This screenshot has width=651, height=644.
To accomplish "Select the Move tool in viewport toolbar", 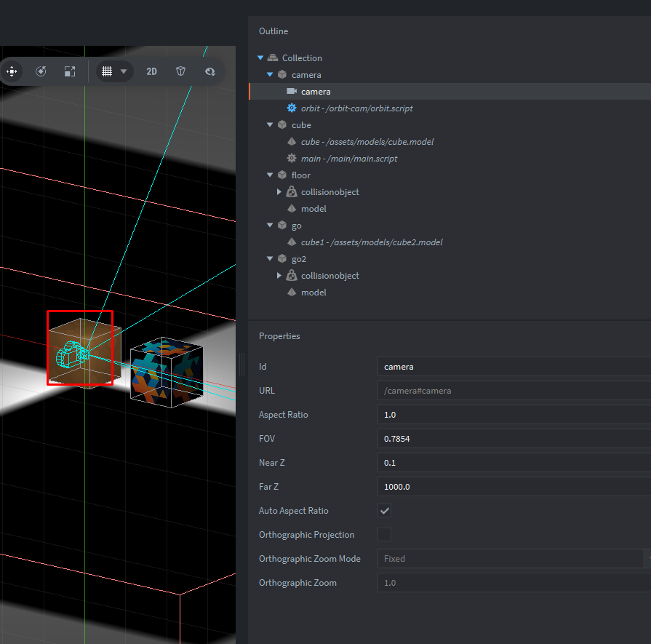I will (x=12, y=71).
